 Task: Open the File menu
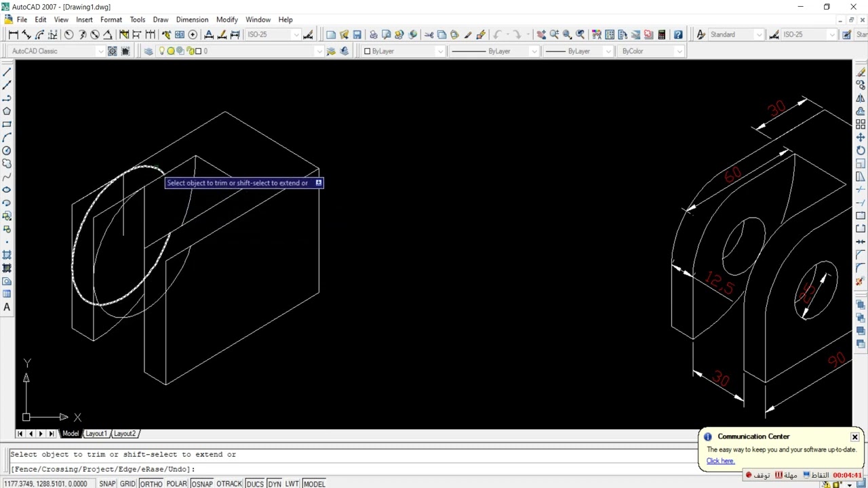coord(22,20)
